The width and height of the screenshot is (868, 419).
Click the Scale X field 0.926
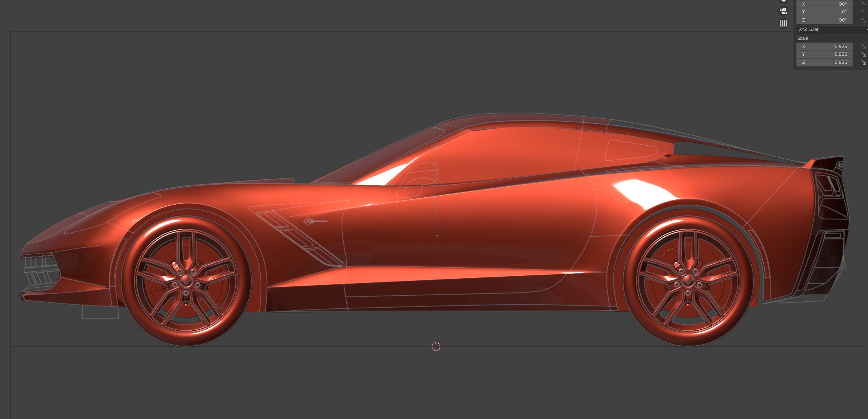coord(824,46)
